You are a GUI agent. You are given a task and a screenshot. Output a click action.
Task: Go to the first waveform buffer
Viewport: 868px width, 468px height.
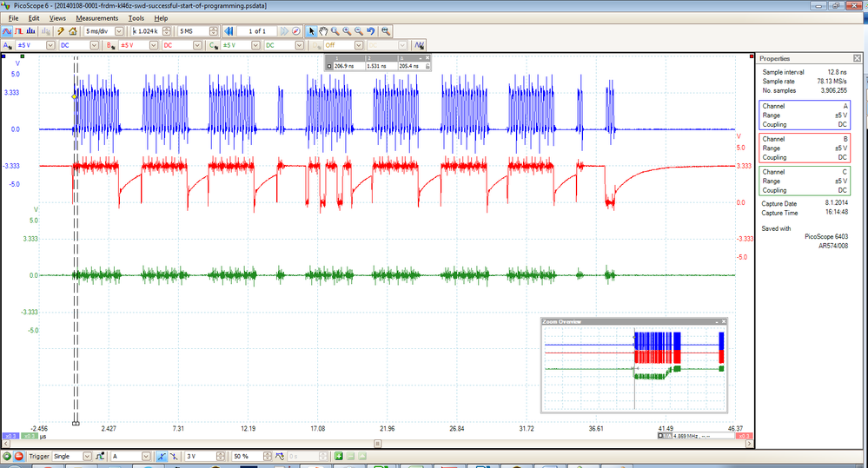pos(228,31)
